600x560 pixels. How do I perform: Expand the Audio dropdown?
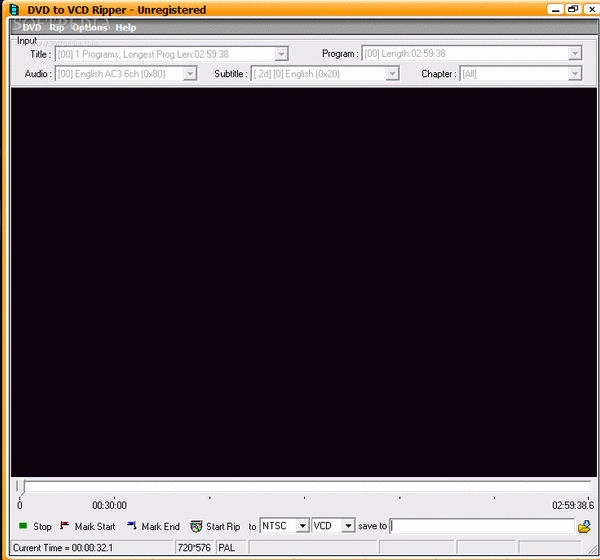(190, 73)
